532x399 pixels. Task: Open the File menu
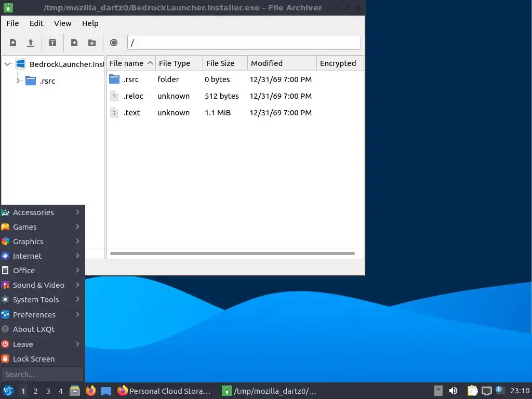pyautogui.click(x=12, y=23)
